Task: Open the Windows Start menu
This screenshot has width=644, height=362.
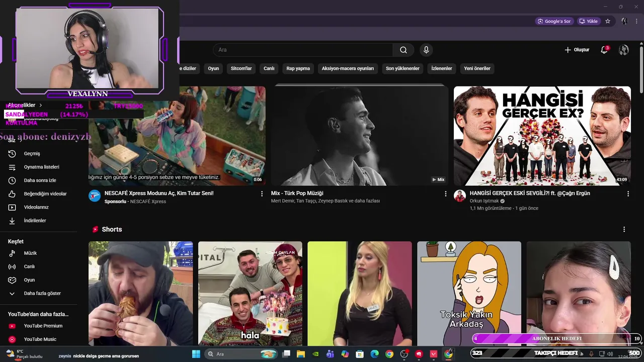Action: 196,354
